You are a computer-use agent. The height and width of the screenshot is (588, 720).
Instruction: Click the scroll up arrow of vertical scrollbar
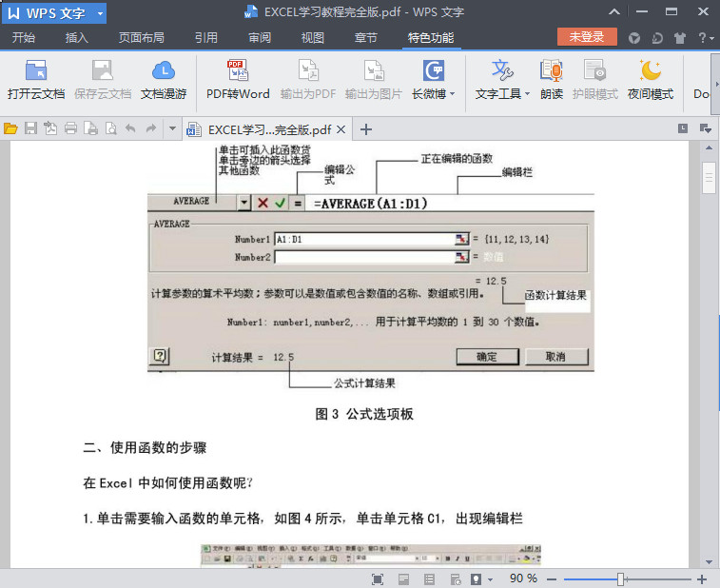(x=709, y=147)
